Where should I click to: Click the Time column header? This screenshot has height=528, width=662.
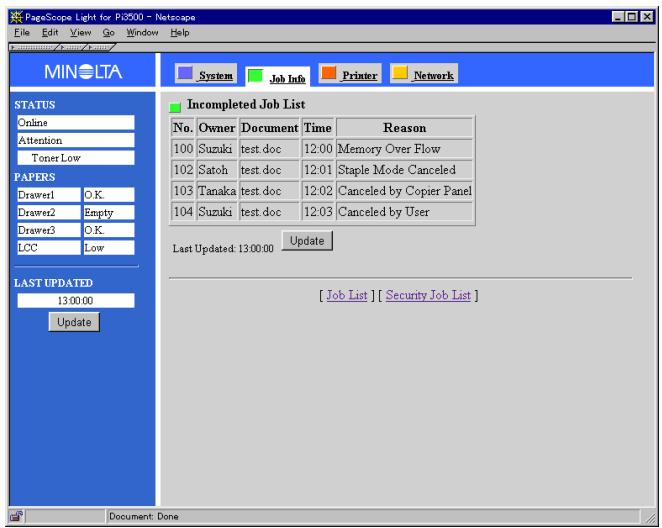(317, 128)
